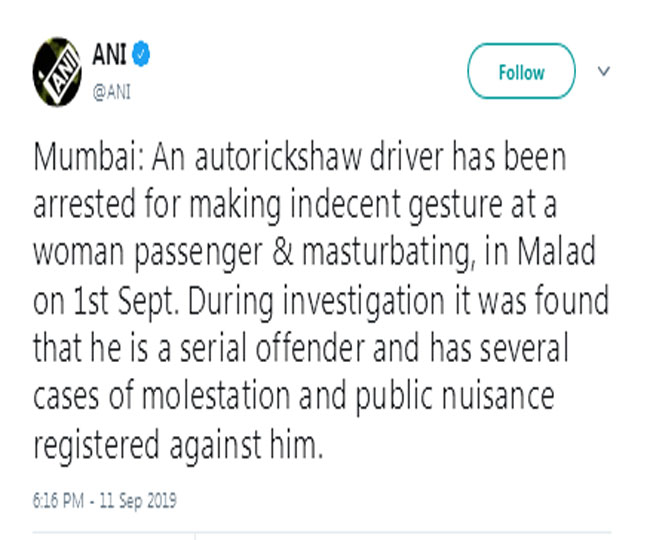
Task: Click the word autorickshaw in tweet
Action: pyautogui.click(x=278, y=157)
